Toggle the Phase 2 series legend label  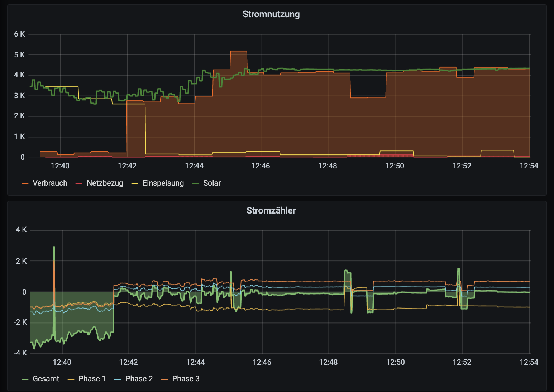coord(139,379)
